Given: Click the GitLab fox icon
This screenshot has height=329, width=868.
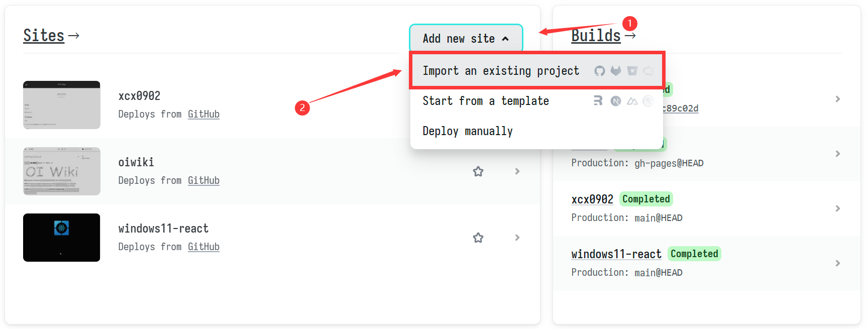Looking at the screenshot, I should 616,71.
